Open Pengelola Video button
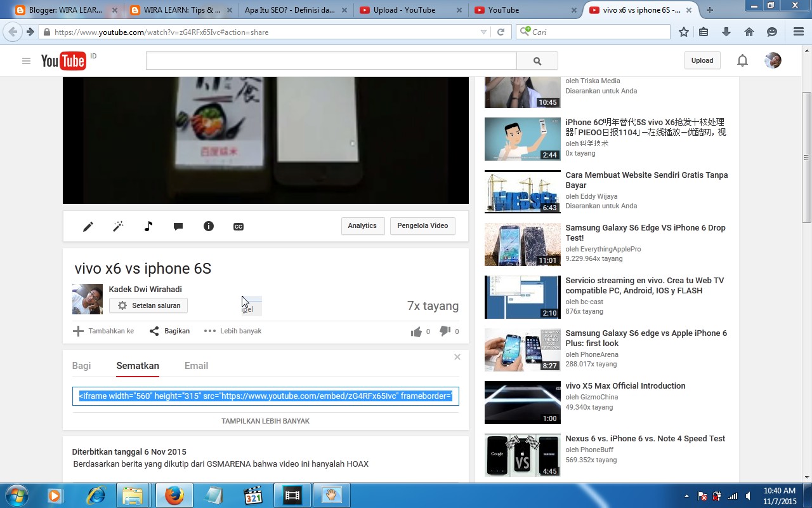812x508 pixels. [422, 225]
